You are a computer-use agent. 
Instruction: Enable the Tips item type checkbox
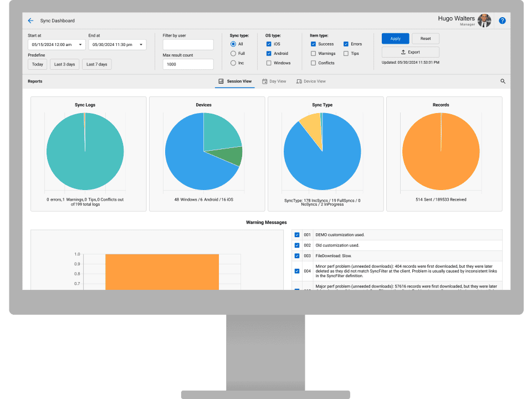point(346,54)
